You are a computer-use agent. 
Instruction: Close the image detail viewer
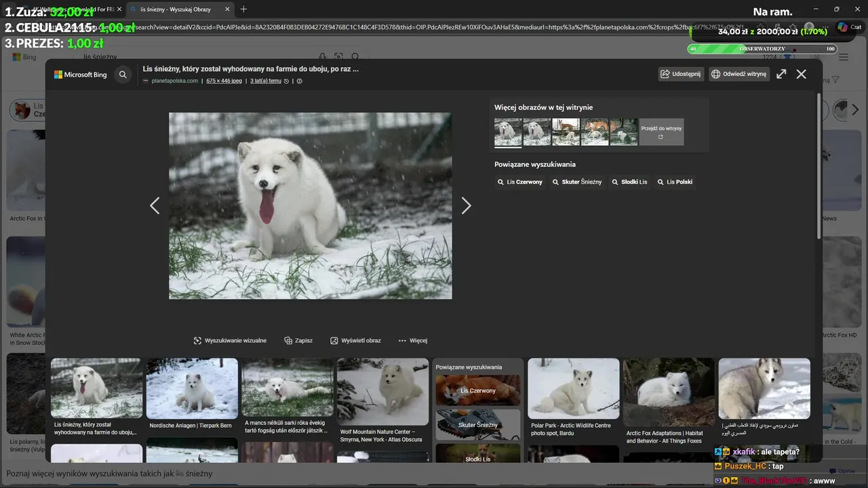click(x=802, y=74)
